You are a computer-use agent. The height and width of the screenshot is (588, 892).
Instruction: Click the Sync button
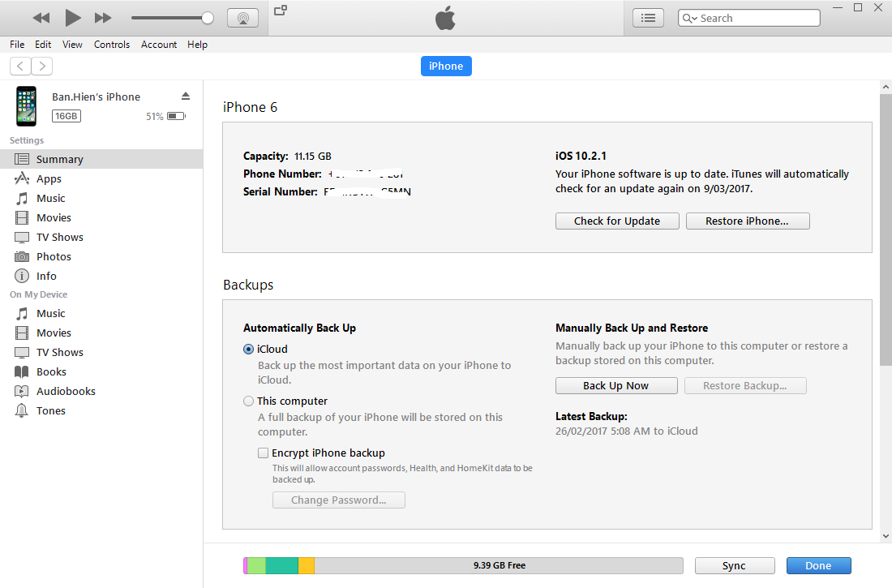[x=735, y=566]
